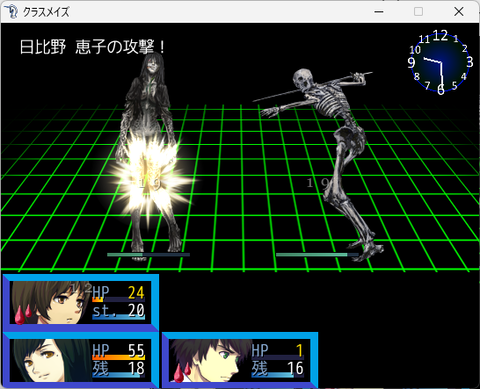Select the dark-haired woman's portrait with HP 55

click(50, 361)
